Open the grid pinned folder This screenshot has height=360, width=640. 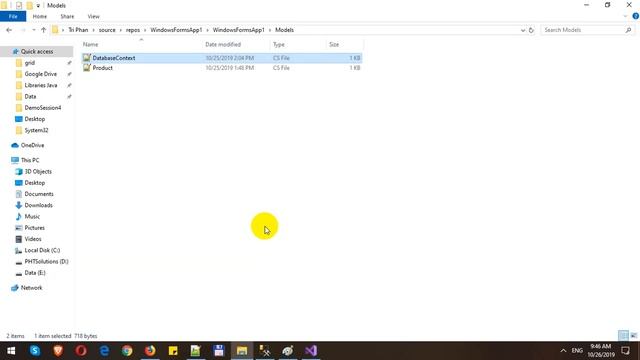29,63
